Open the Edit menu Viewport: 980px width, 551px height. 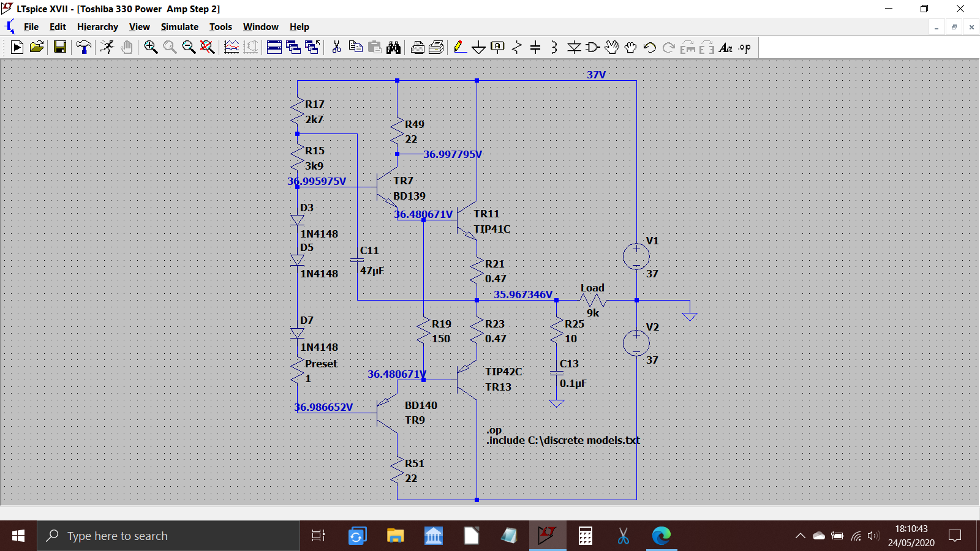[x=58, y=27]
